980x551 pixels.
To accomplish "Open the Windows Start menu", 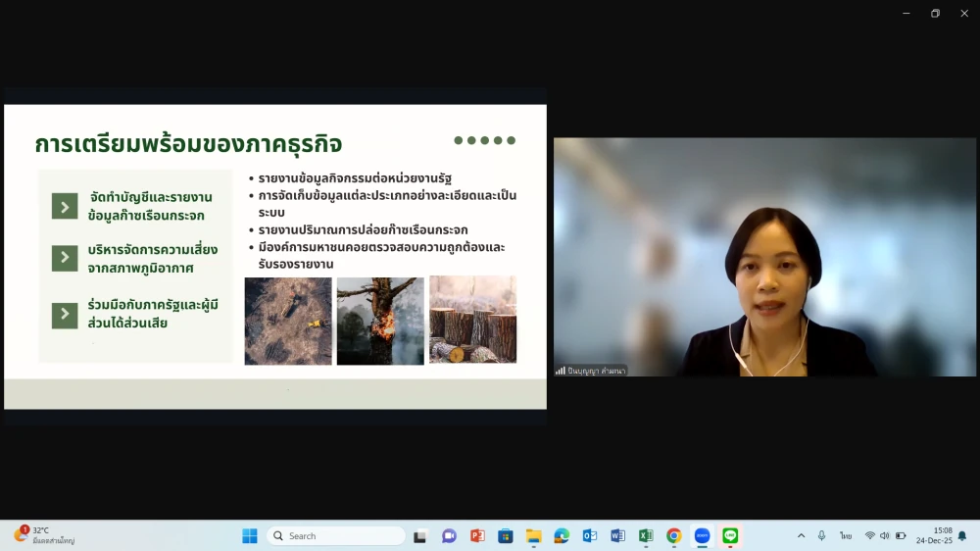I will tap(249, 536).
